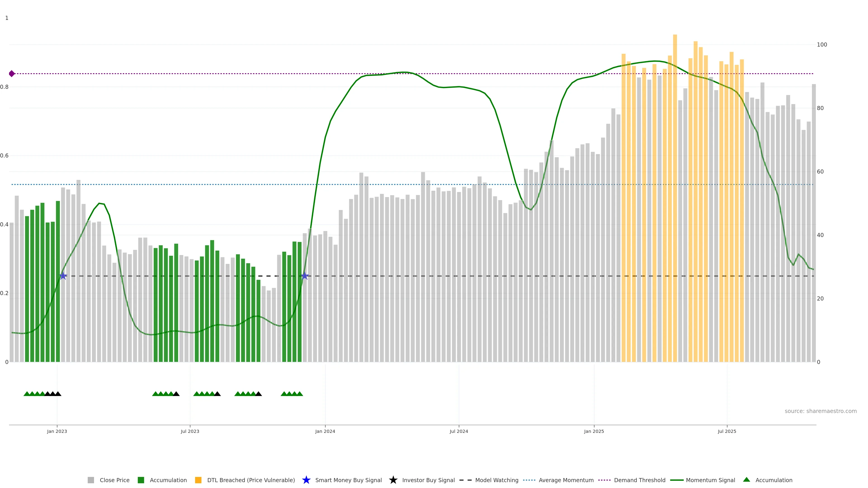868x488 pixels.
Task: Click the green Accumulation triangle legend icon
Action: click(x=746, y=480)
